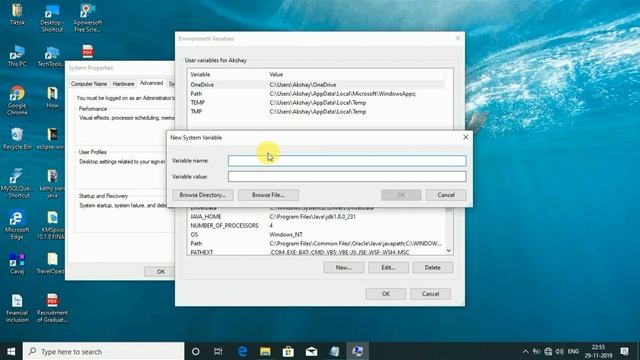The image size is (640, 360).
Task: Select the Google Chrome desktop icon
Action: (17, 100)
